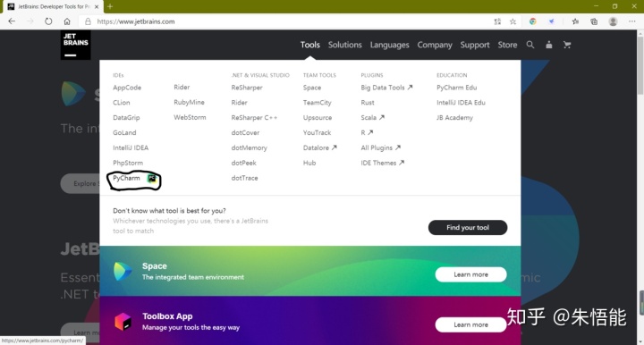Reload the page with the refresh icon
The height and width of the screenshot is (345, 644).
click(x=48, y=21)
